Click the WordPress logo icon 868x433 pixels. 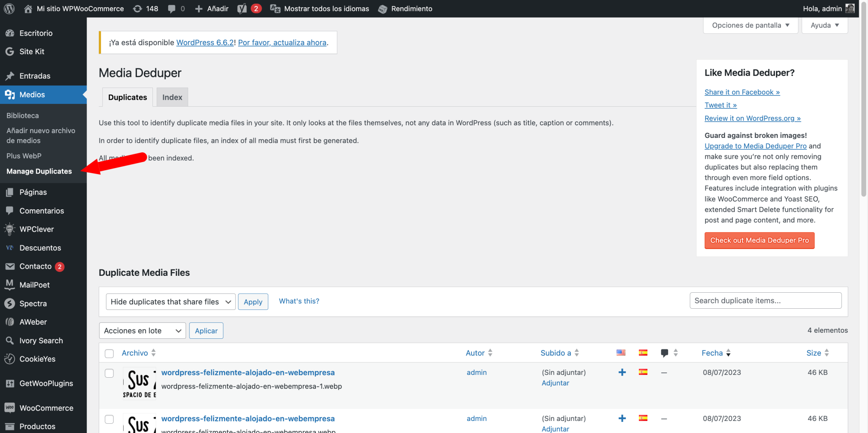tap(9, 8)
